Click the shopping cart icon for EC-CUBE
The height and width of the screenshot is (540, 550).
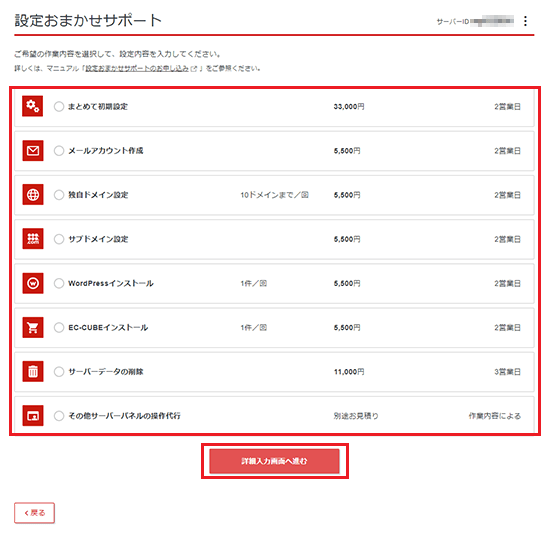click(33, 327)
